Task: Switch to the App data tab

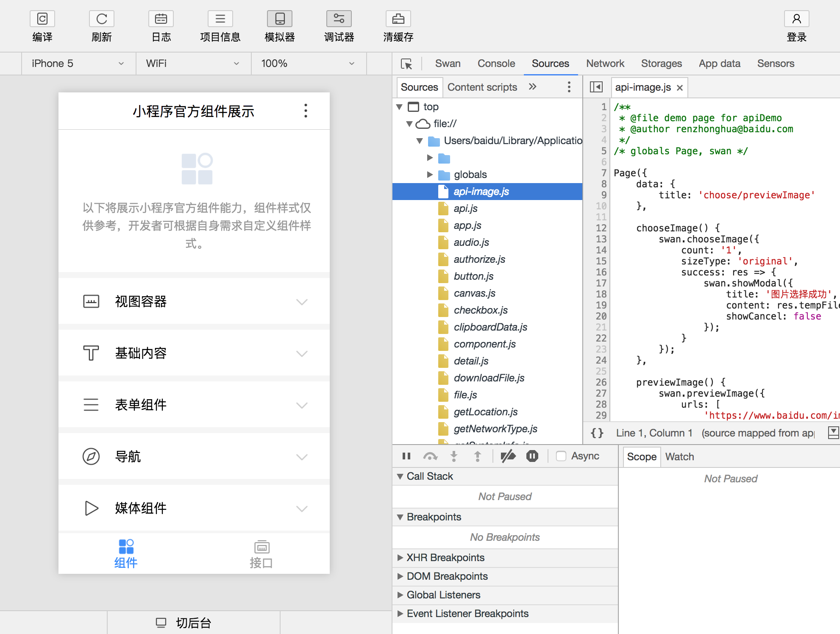Action: click(x=720, y=64)
